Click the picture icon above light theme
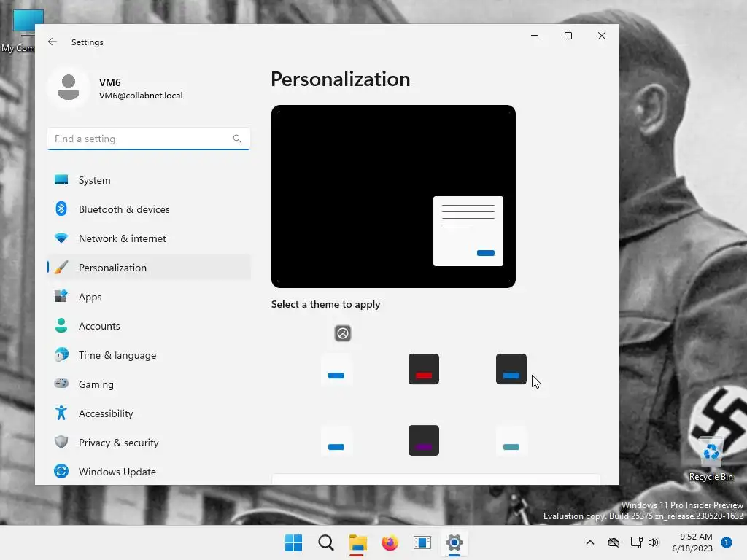The width and height of the screenshot is (747, 560). pyautogui.click(x=343, y=332)
